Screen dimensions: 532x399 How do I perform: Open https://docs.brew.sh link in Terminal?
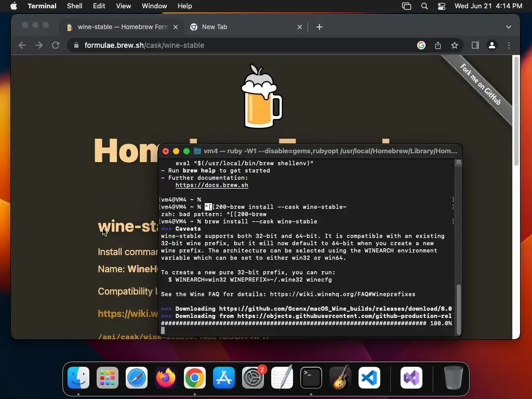212,185
